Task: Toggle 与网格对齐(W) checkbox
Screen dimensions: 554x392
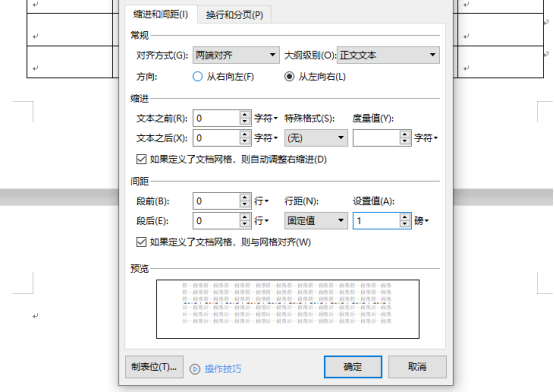Action: pyautogui.click(x=141, y=242)
